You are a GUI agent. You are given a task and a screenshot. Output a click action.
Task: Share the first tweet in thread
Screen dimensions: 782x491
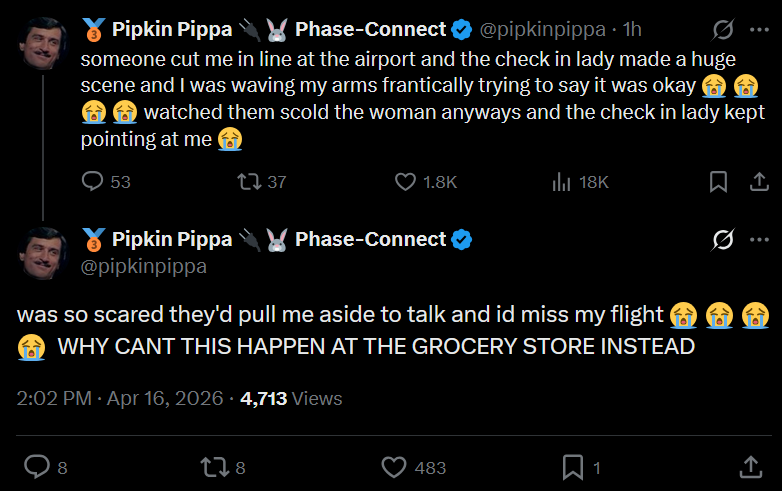click(x=759, y=182)
